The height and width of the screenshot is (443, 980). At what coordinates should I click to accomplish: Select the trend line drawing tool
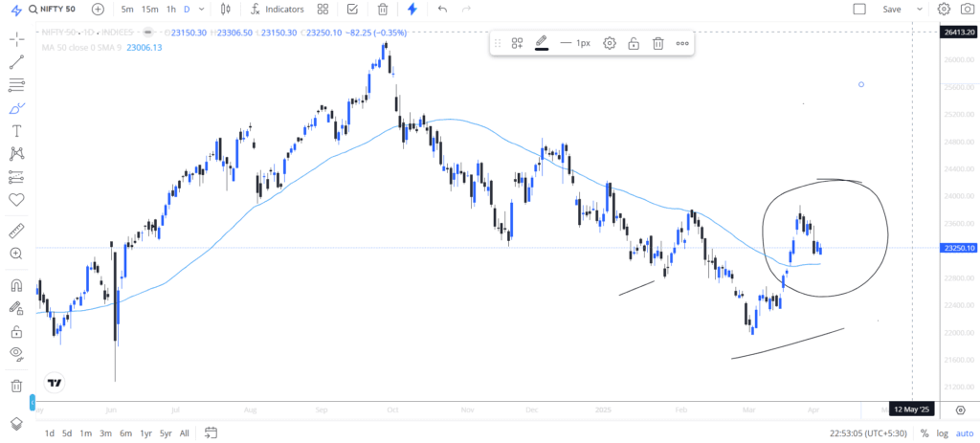pyautogui.click(x=17, y=62)
